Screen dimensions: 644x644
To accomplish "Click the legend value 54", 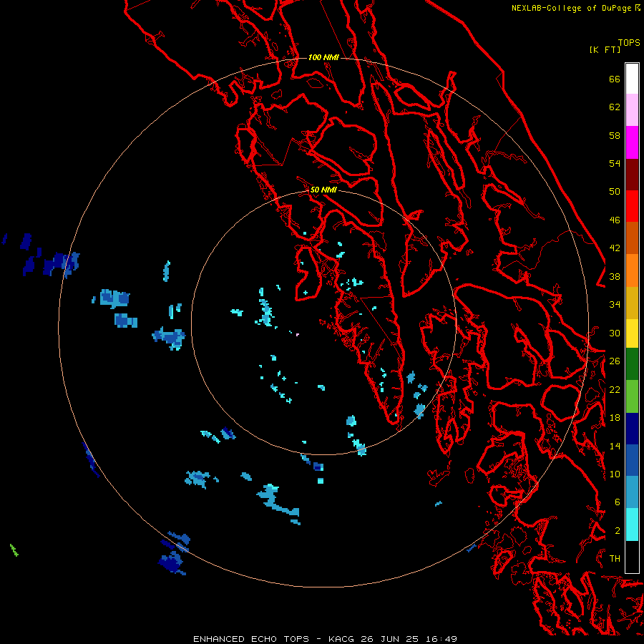I will click(x=615, y=163).
